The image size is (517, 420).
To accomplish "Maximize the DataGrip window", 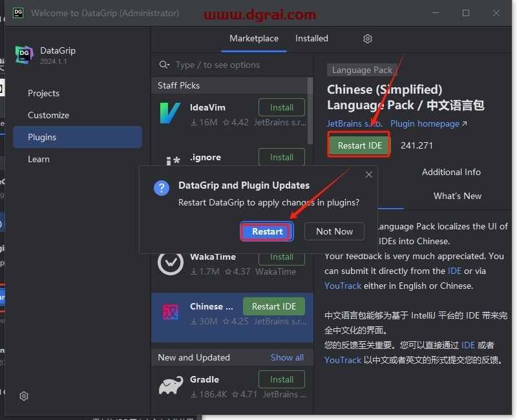I will (466, 13).
